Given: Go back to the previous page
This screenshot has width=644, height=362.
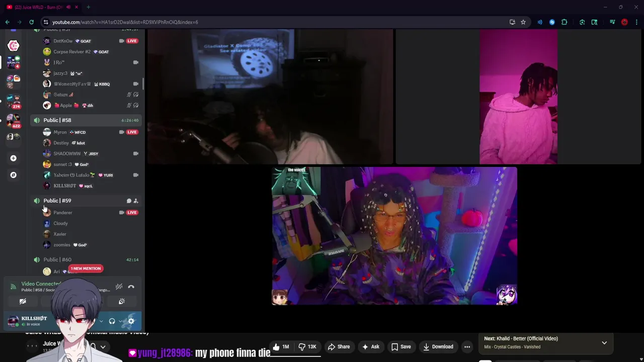Looking at the screenshot, I should tap(7, 22).
